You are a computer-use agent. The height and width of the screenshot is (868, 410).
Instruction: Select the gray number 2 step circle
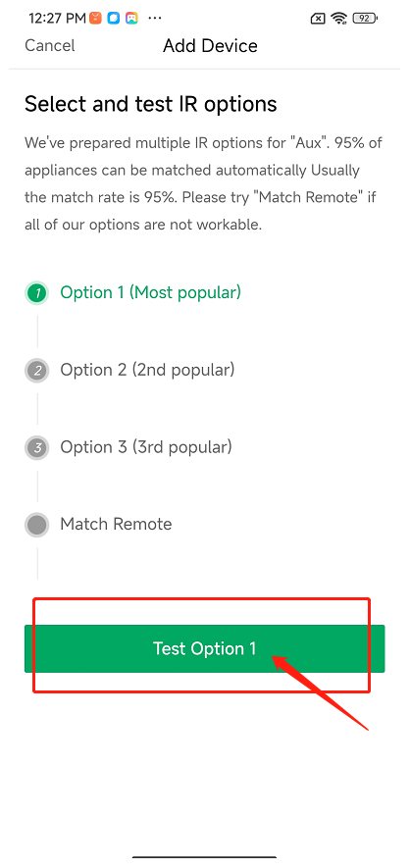[37, 371]
